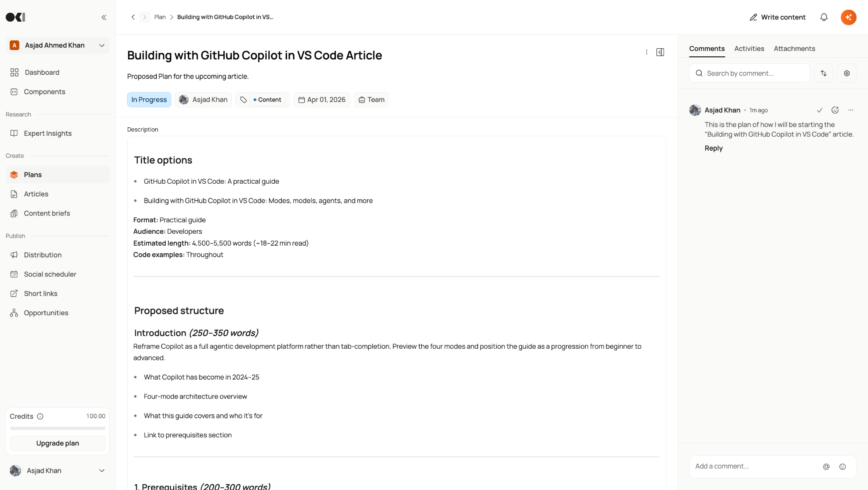Click the plan title heading
Image resolution: width=868 pixels, height=490 pixels.
pyautogui.click(x=255, y=55)
